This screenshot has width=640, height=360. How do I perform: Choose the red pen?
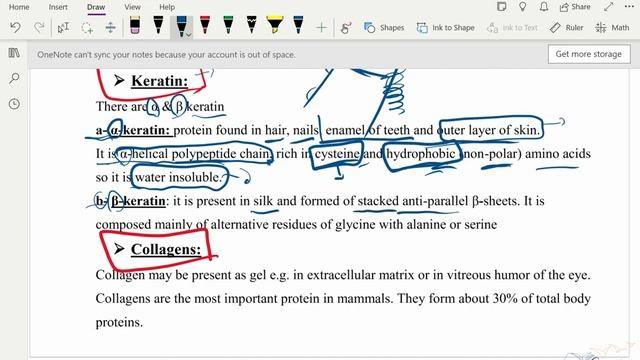coord(205,25)
